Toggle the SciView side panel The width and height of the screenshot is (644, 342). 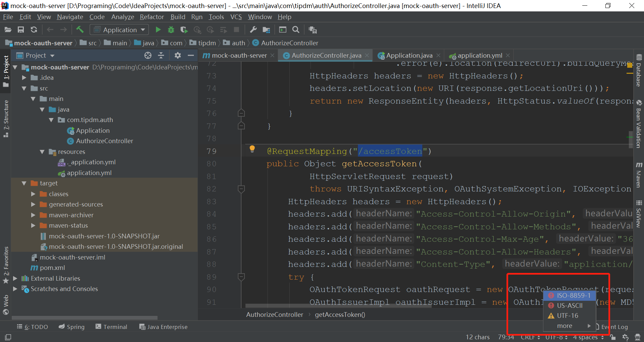pyautogui.click(x=639, y=214)
